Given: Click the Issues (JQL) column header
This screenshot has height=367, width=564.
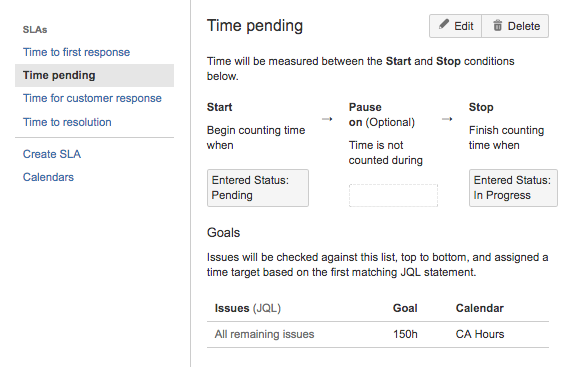Looking at the screenshot, I should point(247,308).
